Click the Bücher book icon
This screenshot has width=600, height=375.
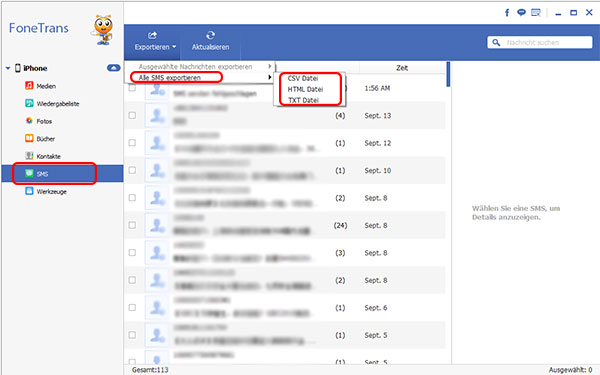pyautogui.click(x=29, y=138)
